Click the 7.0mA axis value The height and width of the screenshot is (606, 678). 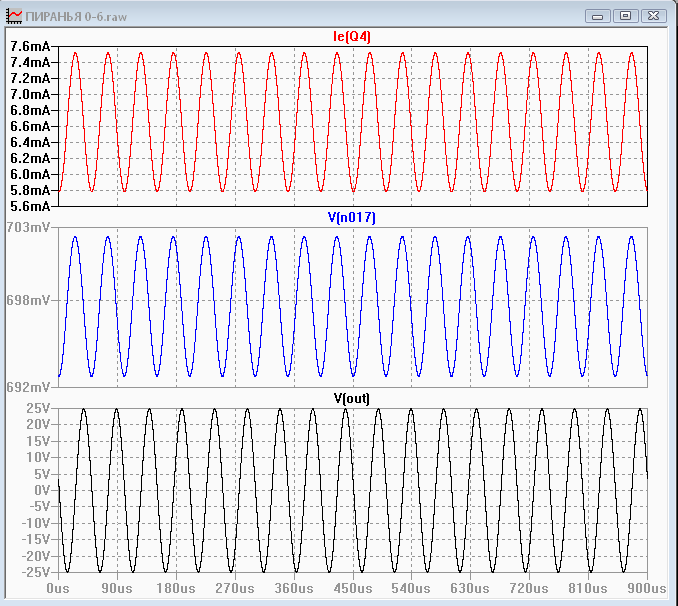tap(30, 94)
